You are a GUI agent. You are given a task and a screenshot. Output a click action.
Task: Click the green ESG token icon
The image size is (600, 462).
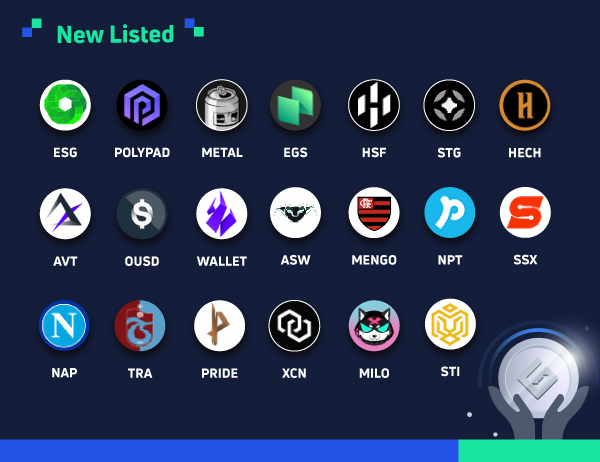coord(65,105)
